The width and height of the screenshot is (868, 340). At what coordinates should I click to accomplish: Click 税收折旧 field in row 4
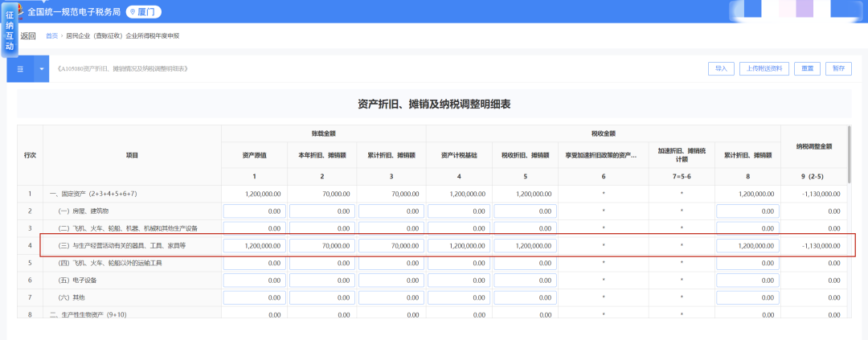pyautogui.click(x=524, y=245)
